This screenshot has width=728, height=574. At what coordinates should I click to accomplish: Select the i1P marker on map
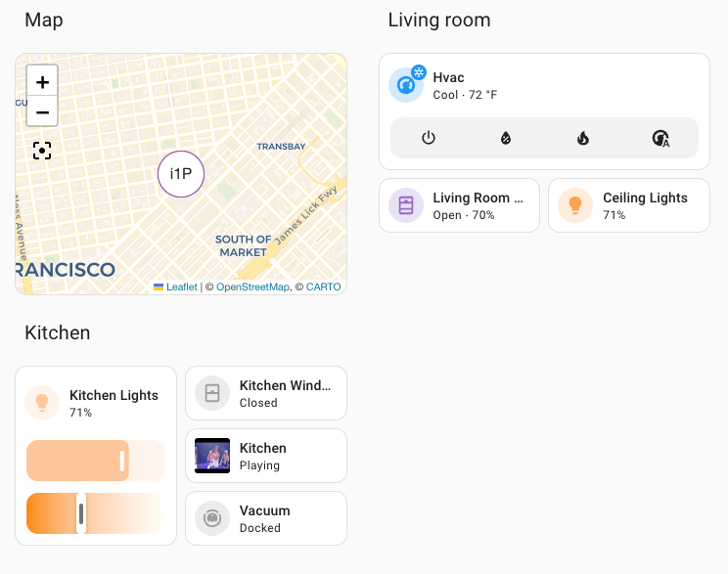click(181, 174)
